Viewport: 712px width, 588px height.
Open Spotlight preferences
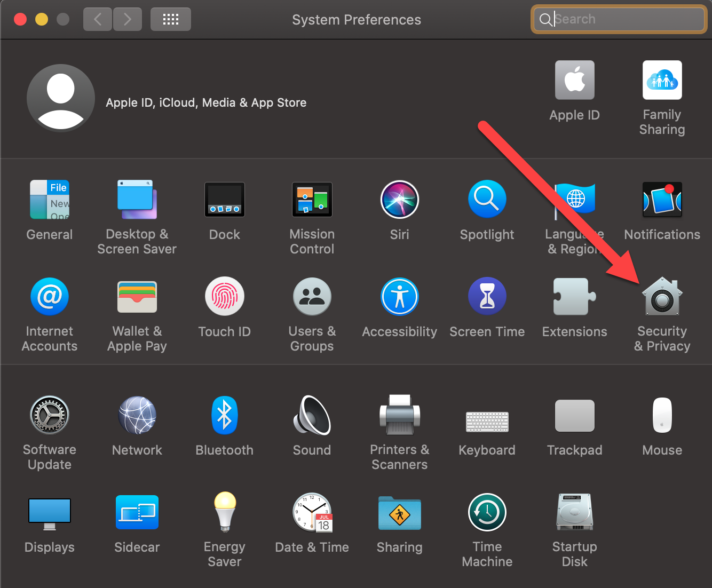487,200
